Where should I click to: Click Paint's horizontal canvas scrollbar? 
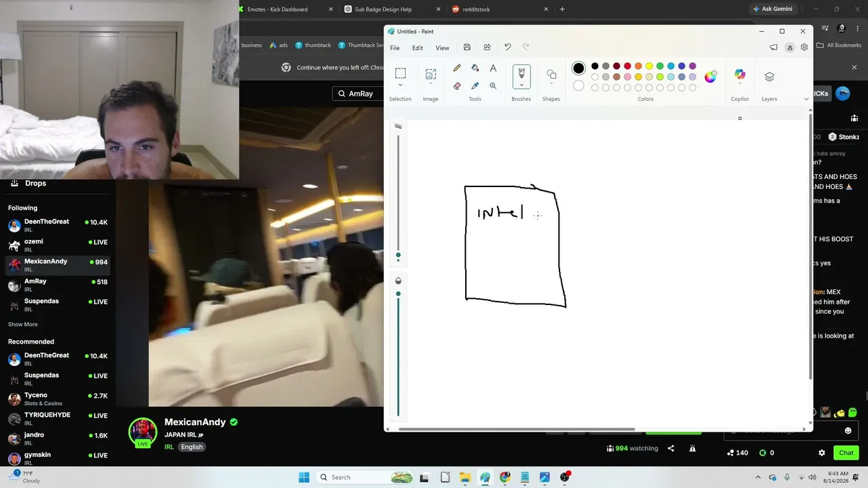point(517,428)
